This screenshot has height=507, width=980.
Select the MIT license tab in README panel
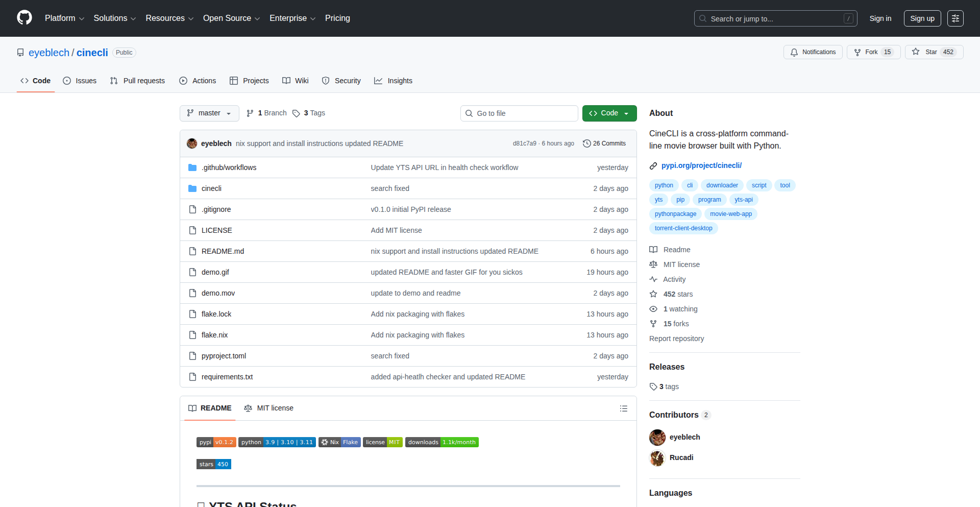click(x=269, y=408)
